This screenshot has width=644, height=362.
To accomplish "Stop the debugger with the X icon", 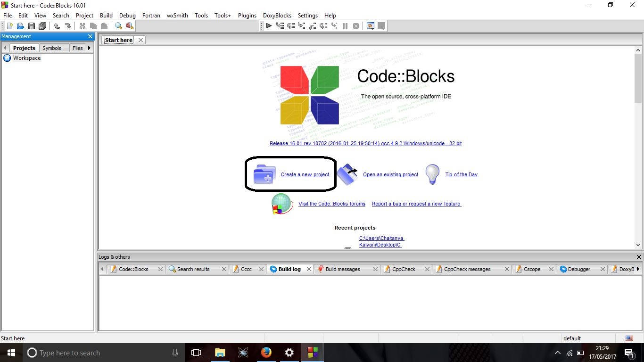I will 356,26.
